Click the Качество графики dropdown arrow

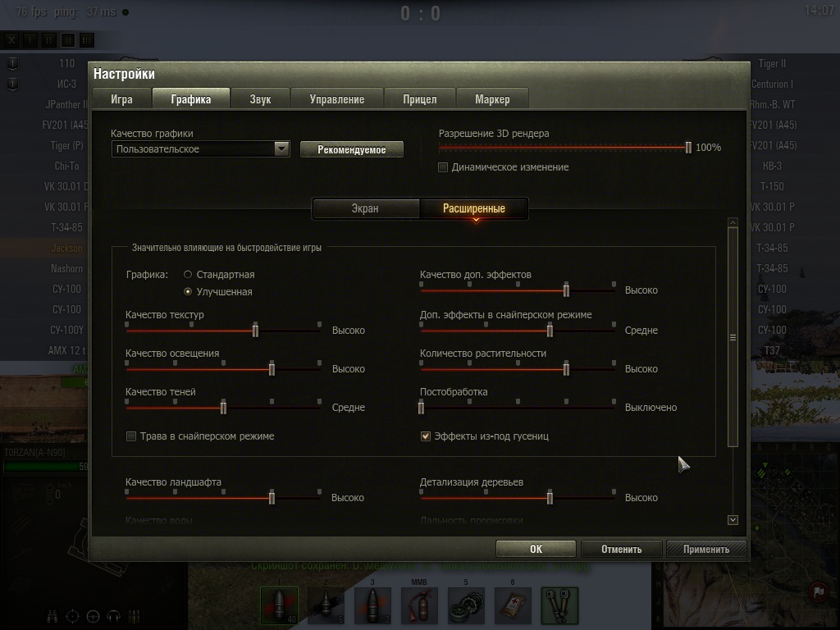coord(281,149)
